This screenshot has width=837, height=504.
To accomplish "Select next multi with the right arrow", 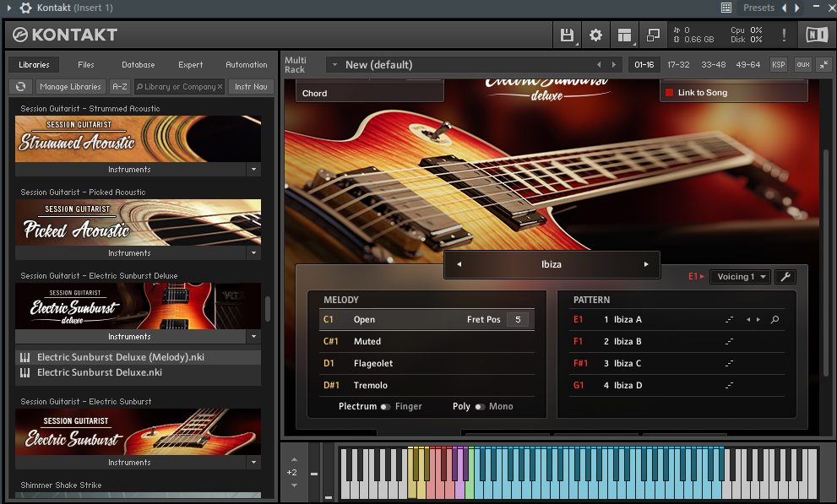I will click(x=614, y=64).
